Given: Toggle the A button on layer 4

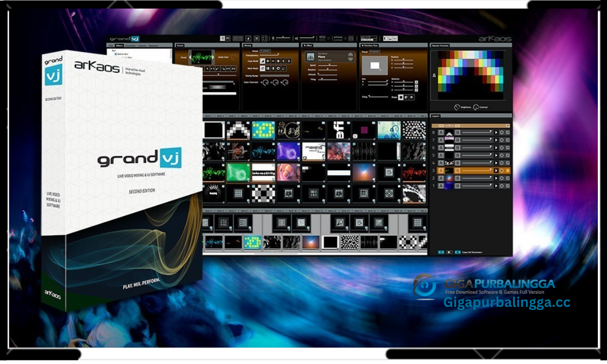Looking at the screenshot, I should pyautogui.click(x=441, y=163).
